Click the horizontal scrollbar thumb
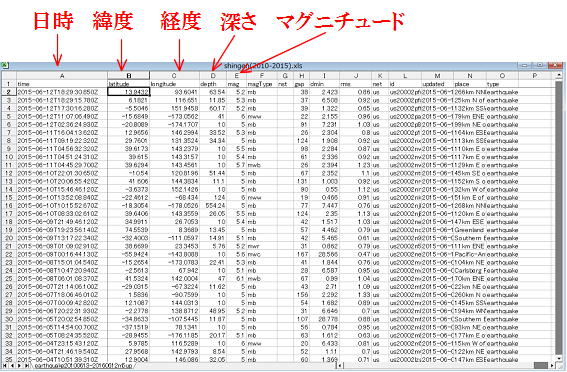 point(541,366)
